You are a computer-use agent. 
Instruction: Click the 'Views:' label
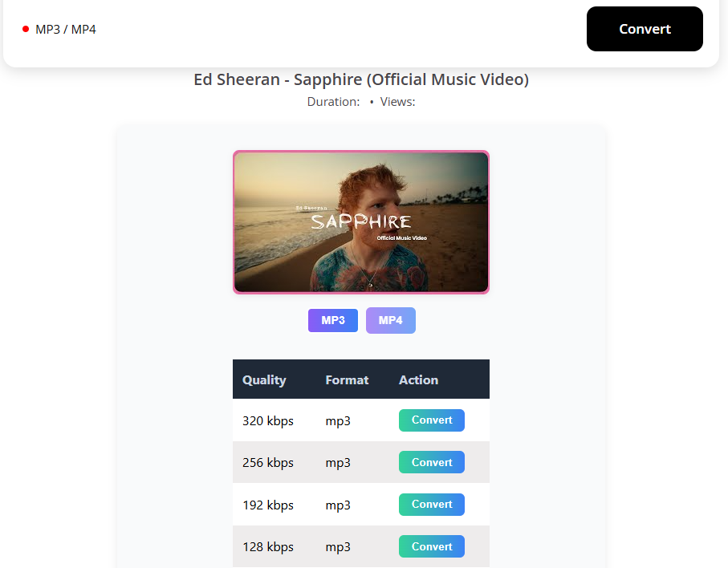398,102
